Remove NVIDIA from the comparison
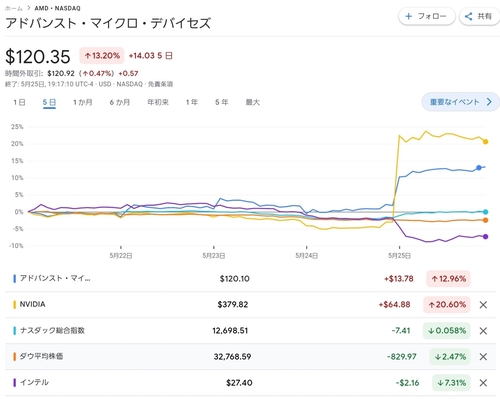The image size is (500, 399). pos(483,305)
